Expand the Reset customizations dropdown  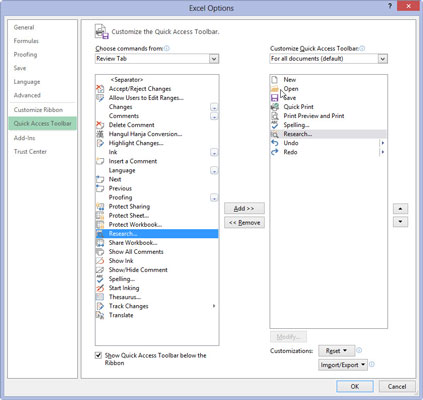tap(336, 351)
